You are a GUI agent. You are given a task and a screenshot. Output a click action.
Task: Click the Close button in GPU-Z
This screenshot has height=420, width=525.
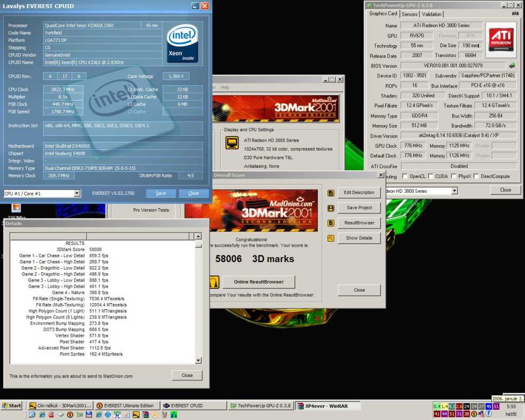505,190
